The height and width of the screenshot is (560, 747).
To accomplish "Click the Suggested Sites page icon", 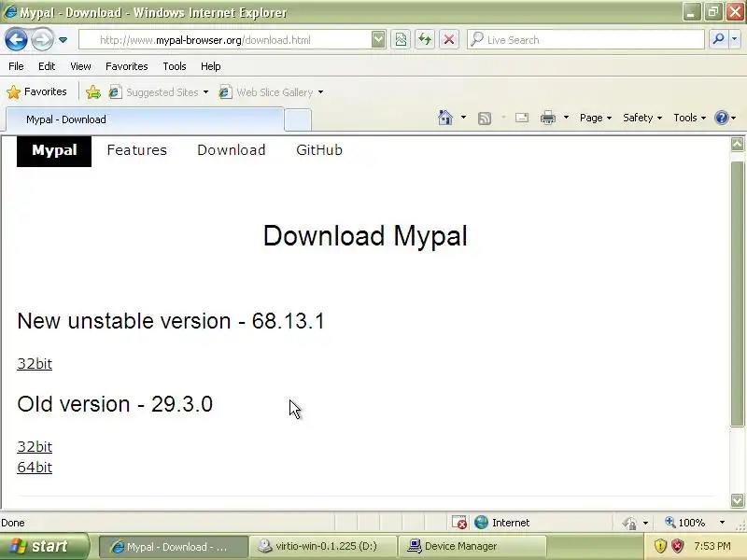I will [115, 91].
